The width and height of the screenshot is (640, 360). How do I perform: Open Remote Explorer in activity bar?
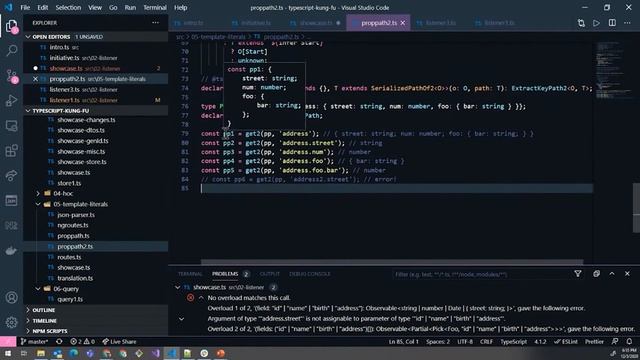[11, 126]
